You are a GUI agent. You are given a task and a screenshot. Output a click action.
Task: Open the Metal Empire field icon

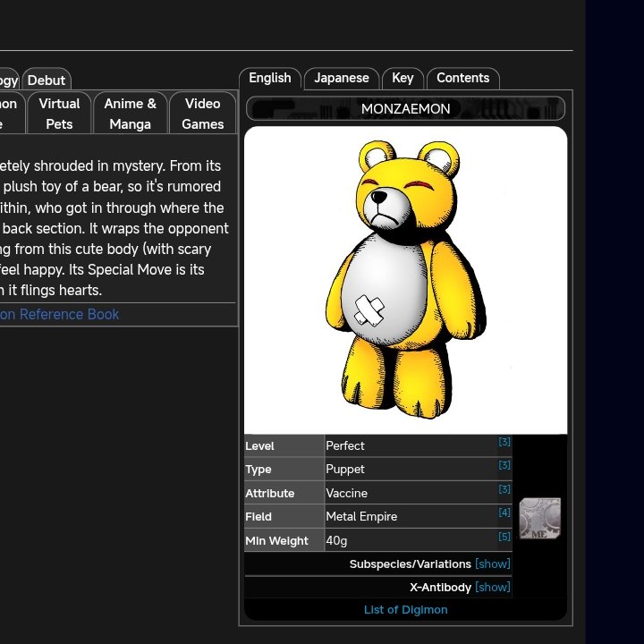(x=539, y=518)
